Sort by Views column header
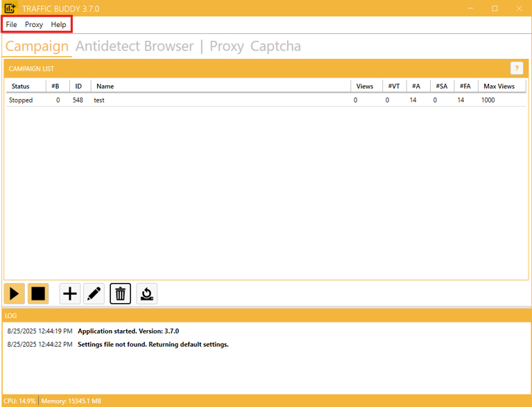532x407 pixels. [364, 87]
